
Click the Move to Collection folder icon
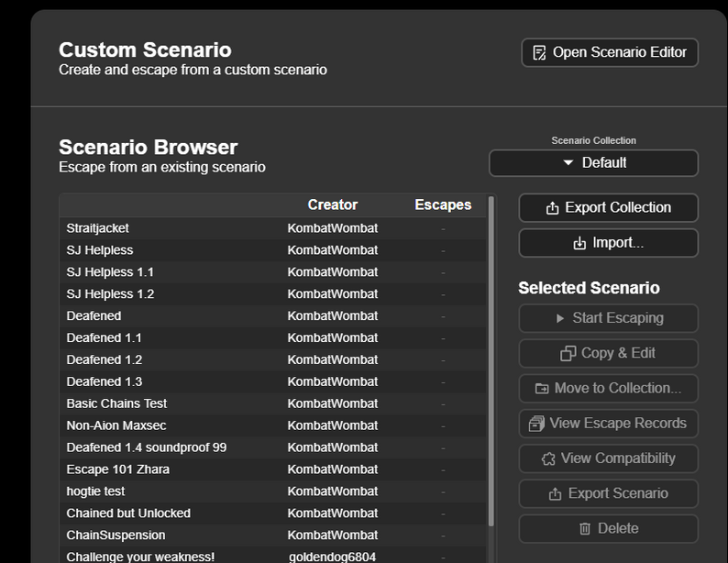coord(542,389)
